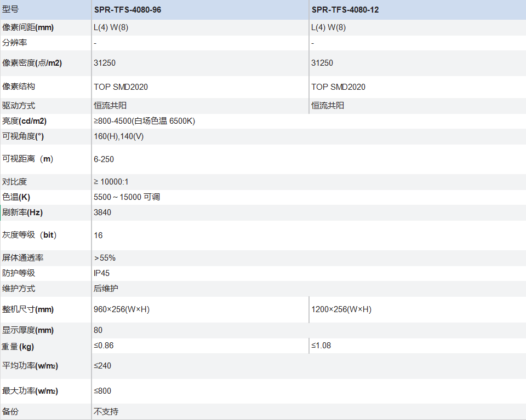Viewport: 526px width, 420px height.
Task: Select the max power value ≤800
Action: (102, 391)
